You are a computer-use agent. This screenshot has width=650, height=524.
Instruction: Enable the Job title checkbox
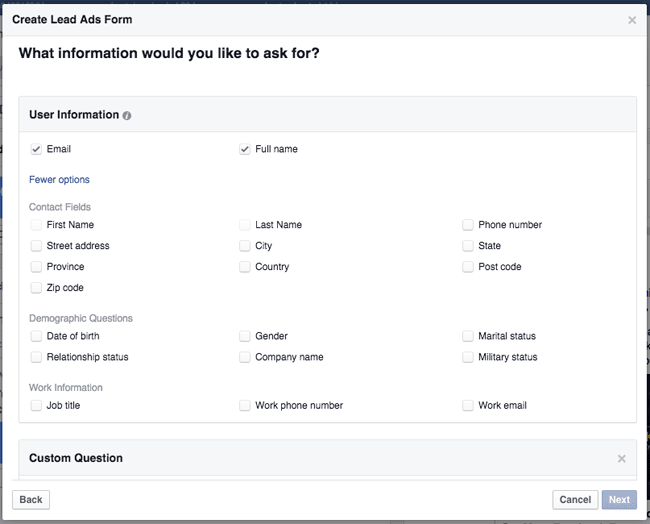coord(36,405)
